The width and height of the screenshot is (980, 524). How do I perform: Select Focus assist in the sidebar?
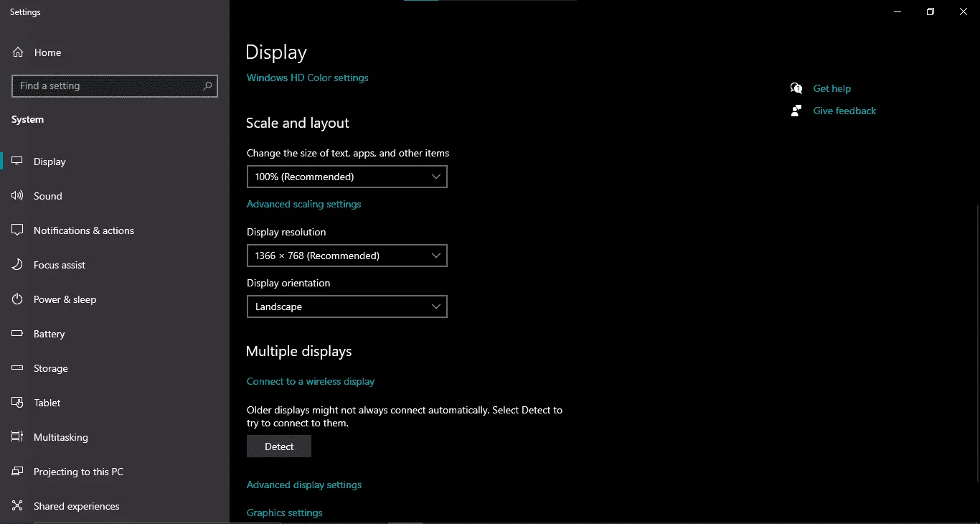tap(115, 265)
